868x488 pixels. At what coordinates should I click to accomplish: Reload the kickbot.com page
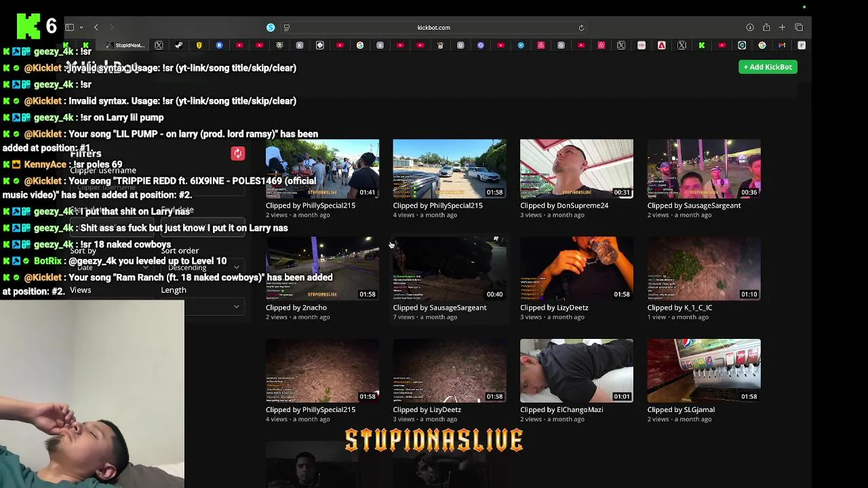click(x=581, y=28)
